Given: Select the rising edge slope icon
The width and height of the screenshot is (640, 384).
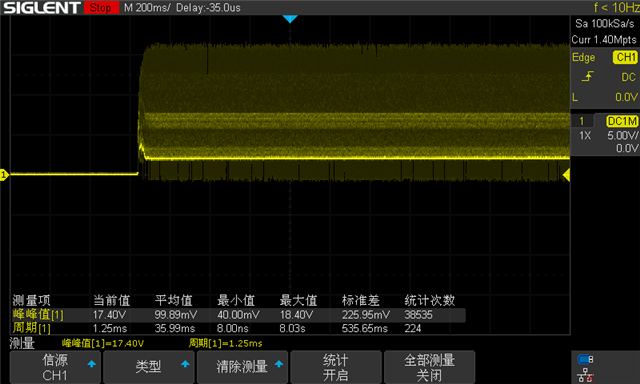Looking at the screenshot, I should pos(587,76).
